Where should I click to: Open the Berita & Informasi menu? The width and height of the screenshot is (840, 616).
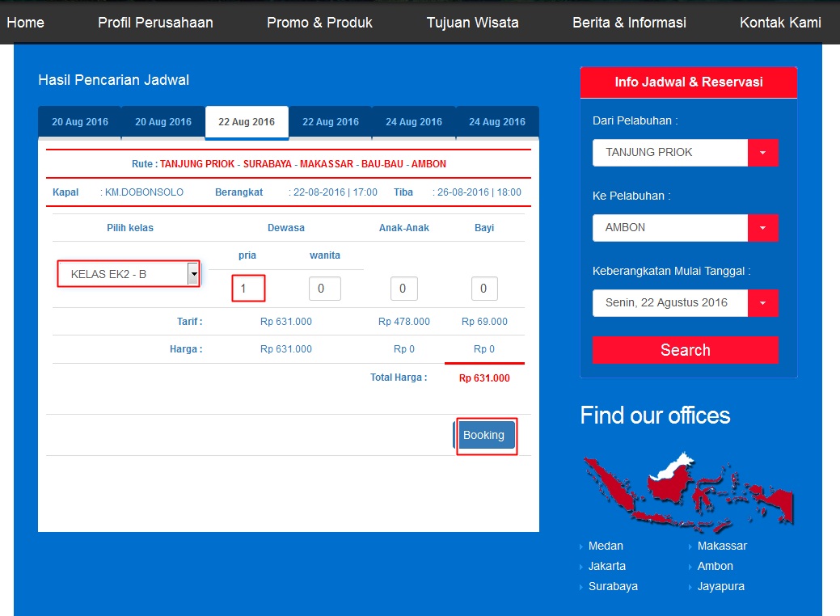tap(629, 23)
